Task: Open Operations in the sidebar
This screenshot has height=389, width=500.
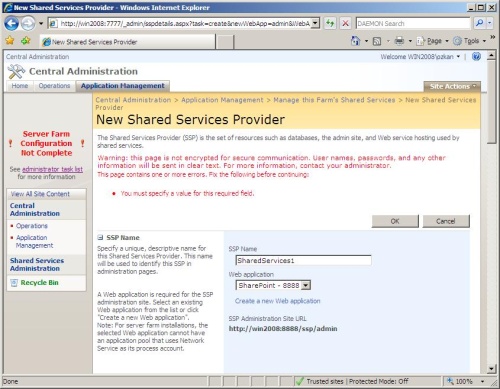Action: [32, 226]
